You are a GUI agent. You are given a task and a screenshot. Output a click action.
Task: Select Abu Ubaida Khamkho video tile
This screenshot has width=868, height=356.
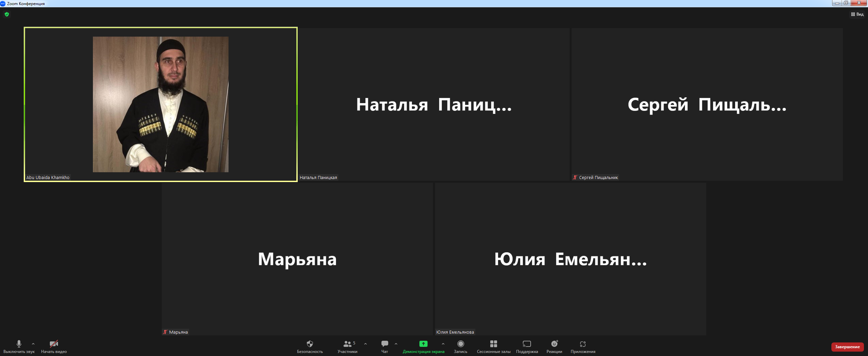[x=161, y=104]
